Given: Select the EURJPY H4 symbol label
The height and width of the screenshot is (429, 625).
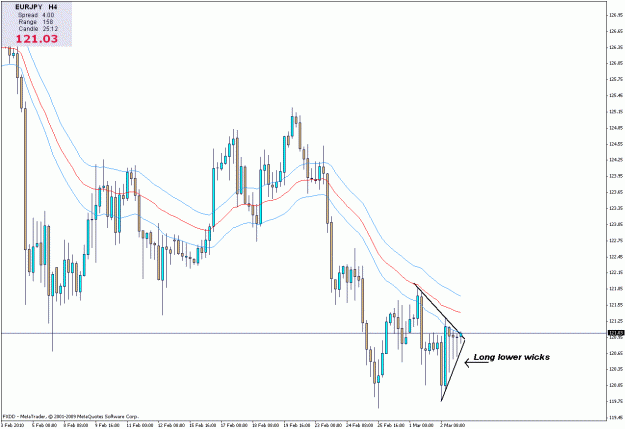Looking at the screenshot, I should coord(36,7).
